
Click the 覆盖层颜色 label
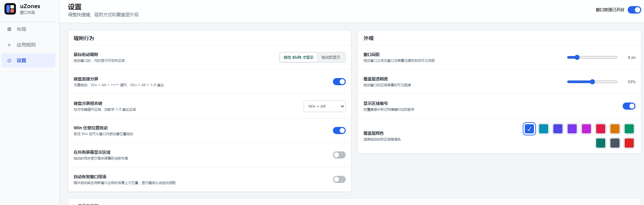pos(374,133)
